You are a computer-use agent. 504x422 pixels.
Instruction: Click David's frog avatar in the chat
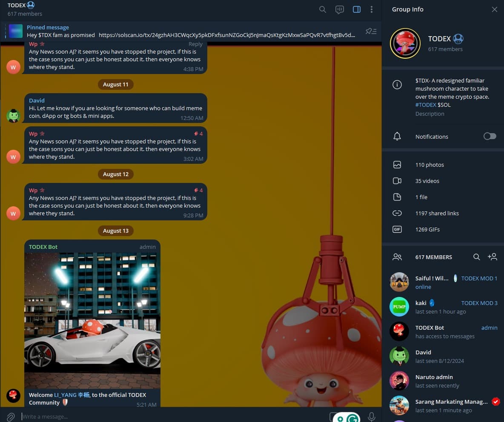click(x=13, y=116)
